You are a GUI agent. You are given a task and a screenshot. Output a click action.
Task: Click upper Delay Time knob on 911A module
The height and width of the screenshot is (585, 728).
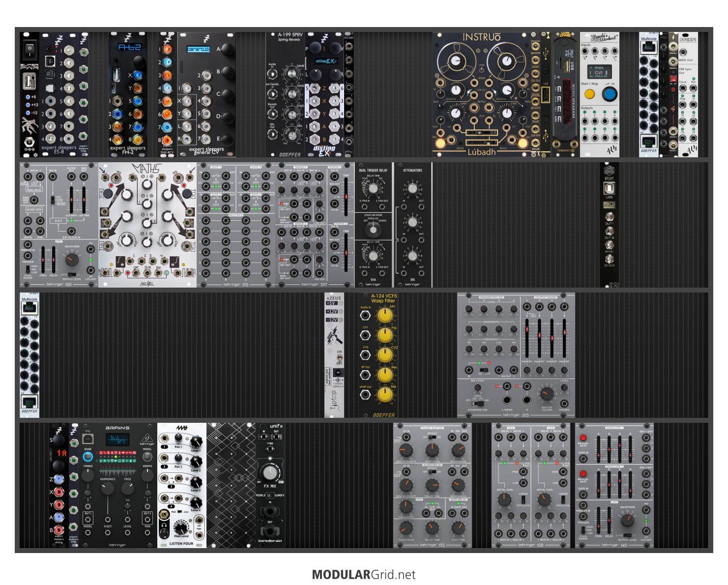pyautogui.click(x=374, y=189)
